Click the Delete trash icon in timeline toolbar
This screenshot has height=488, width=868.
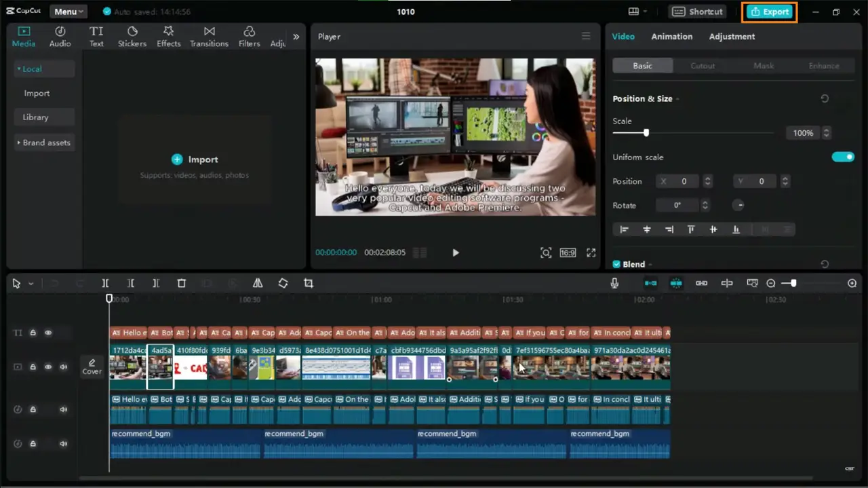tap(181, 284)
